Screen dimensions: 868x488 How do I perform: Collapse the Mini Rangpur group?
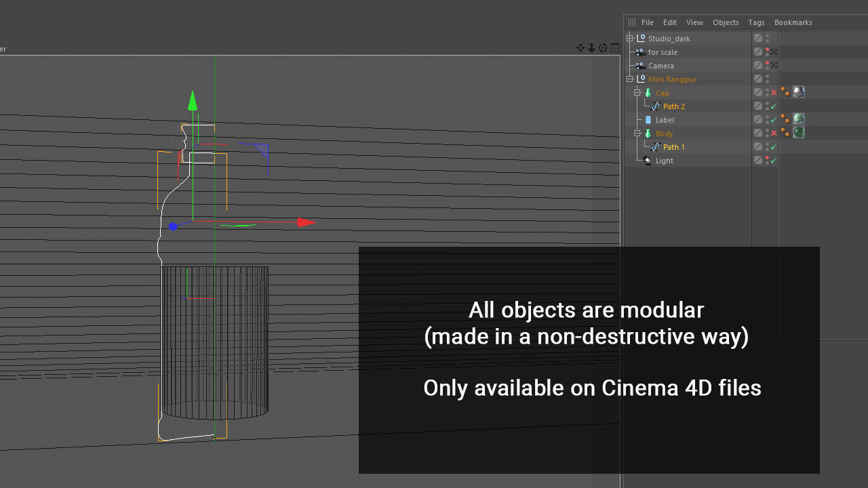click(x=630, y=79)
